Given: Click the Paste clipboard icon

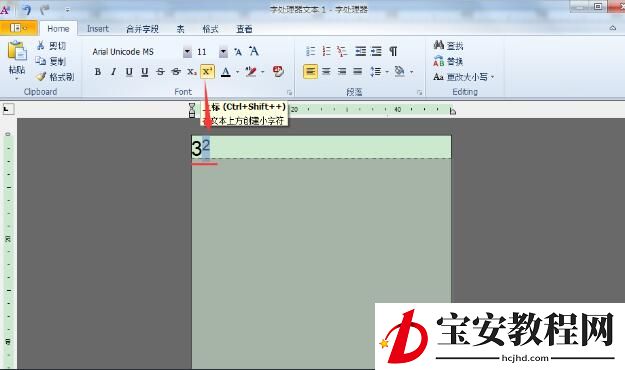Looking at the screenshot, I should point(17,51).
